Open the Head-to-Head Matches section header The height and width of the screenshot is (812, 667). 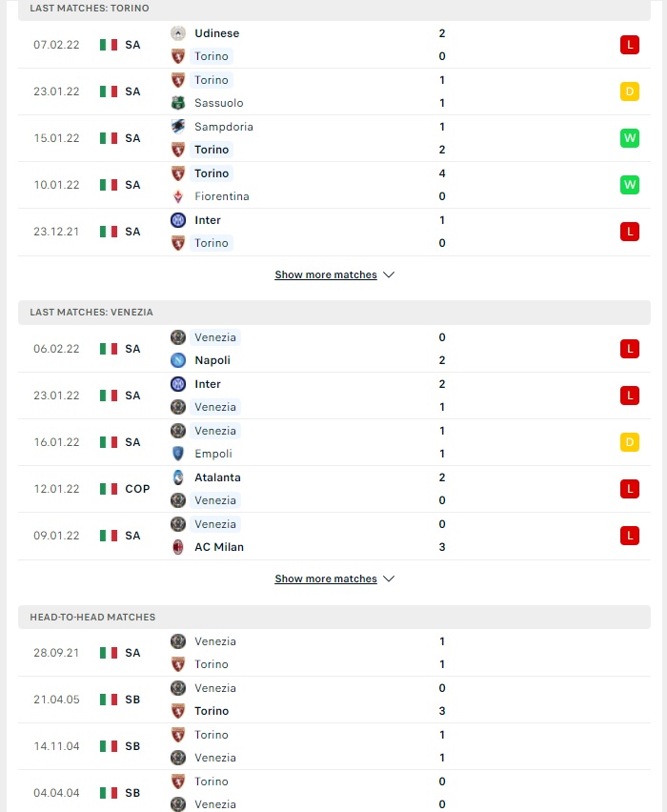[x=334, y=618]
